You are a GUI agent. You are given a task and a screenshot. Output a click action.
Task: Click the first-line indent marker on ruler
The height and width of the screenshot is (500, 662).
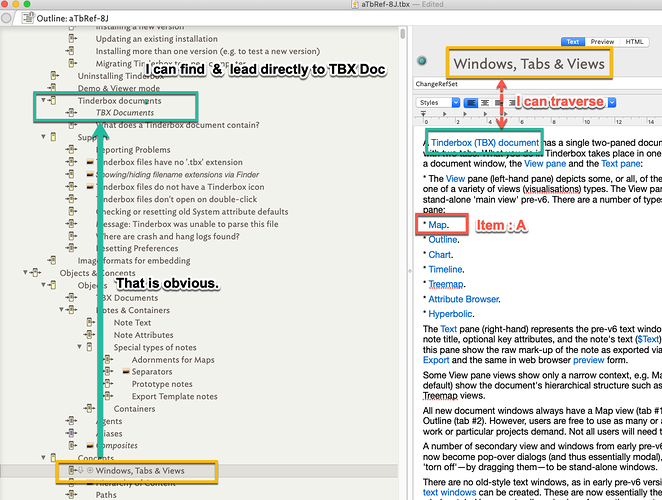423,113
